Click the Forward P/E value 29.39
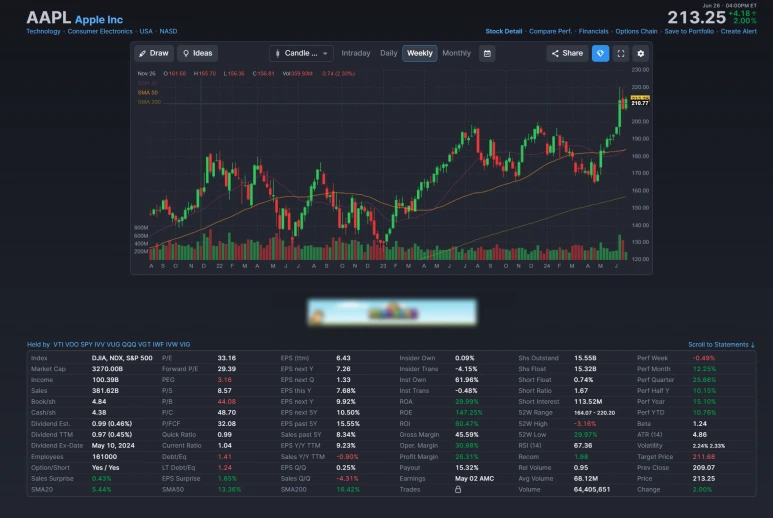This screenshot has height=518, width=773. (x=227, y=369)
